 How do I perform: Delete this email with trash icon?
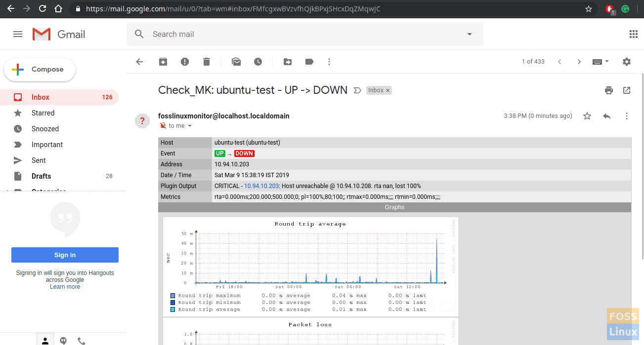[207, 62]
